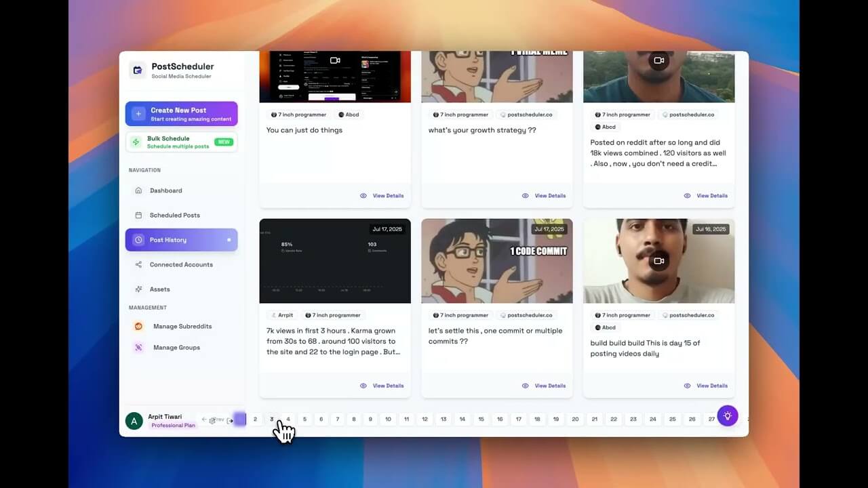Select the Dashboard home icon
This screenshot has width=868, height=488.
pyautogui.click(x=140, y=190)
